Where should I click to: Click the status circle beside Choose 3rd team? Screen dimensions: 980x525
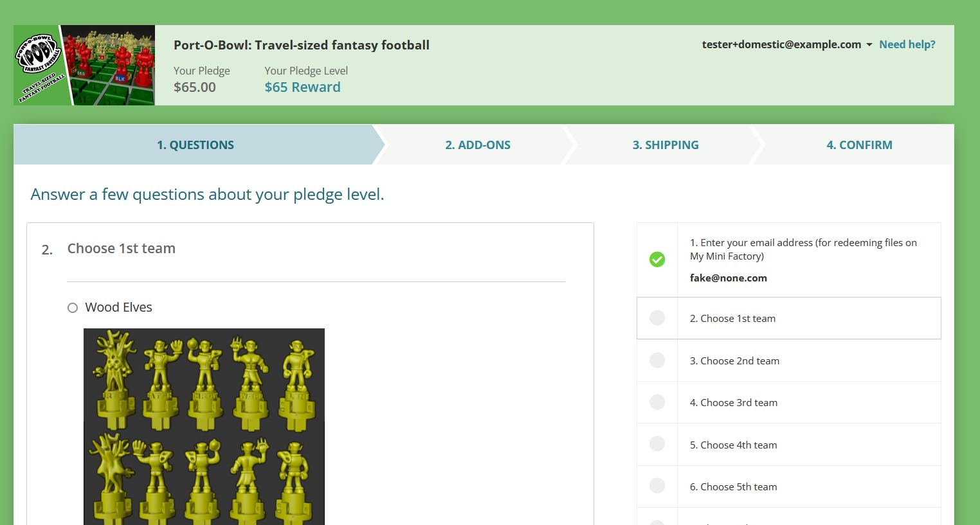pyautogui.click(x=657, y=402)
